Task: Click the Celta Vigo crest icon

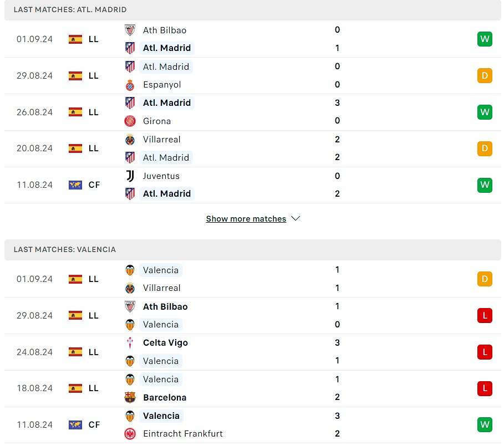Action: pyautogui.click(x=130, y=343)
